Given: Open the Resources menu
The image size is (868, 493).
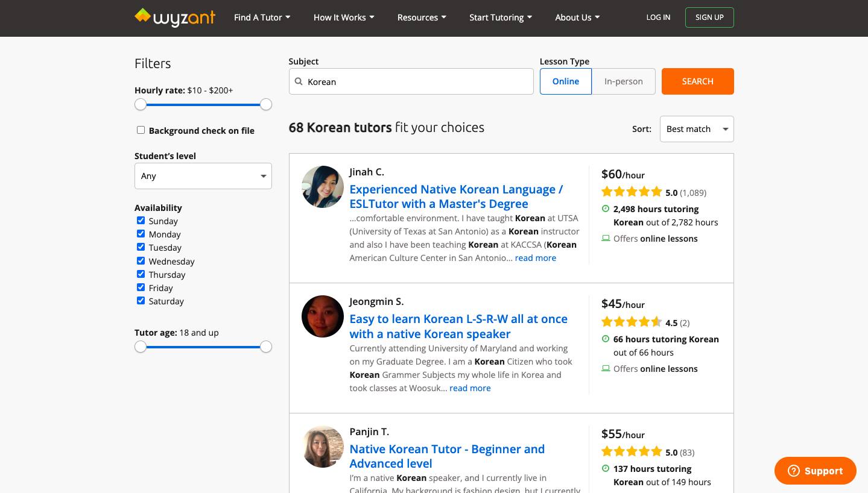Looking at the screenshot, I should pyautogui.click(x=421, y=17).
